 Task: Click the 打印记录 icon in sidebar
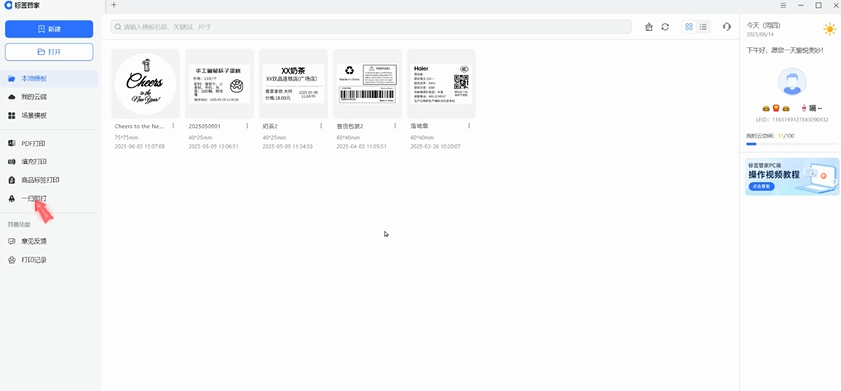coord(12,260)
